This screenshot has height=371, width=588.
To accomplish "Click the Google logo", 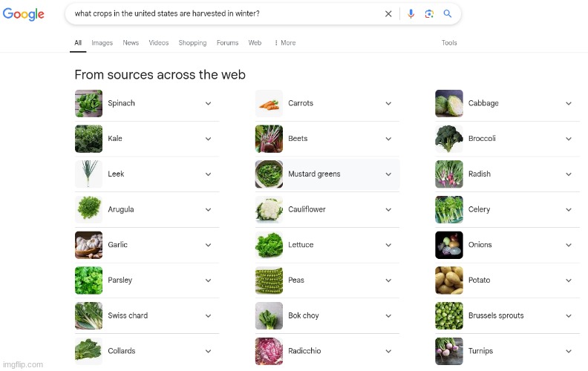I will click(x=24, y=14).
